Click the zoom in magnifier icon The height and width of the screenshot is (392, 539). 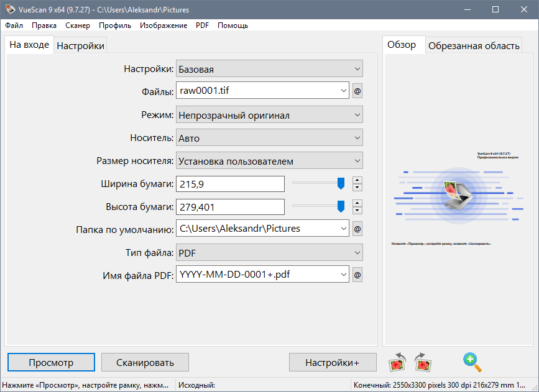(x=472, y=362)
